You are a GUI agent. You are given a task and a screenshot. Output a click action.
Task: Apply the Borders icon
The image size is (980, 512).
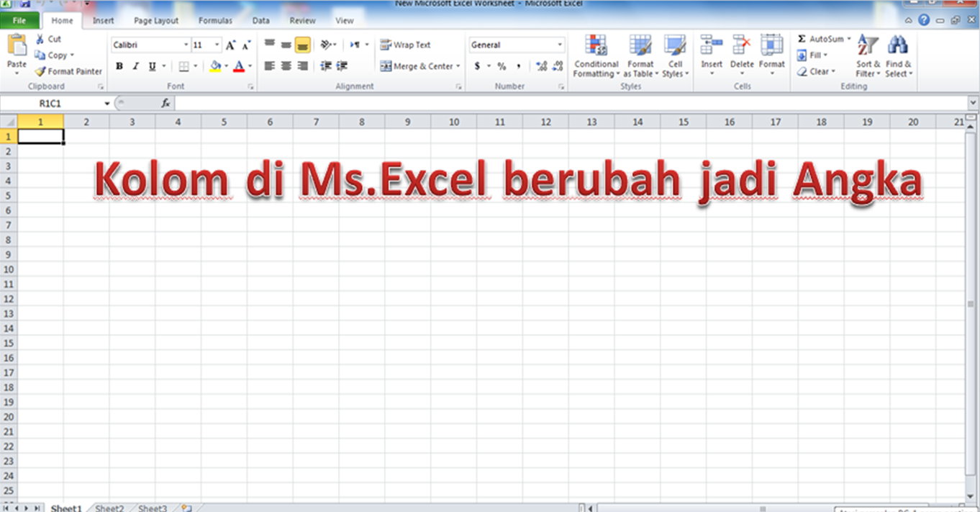point(183,66)
